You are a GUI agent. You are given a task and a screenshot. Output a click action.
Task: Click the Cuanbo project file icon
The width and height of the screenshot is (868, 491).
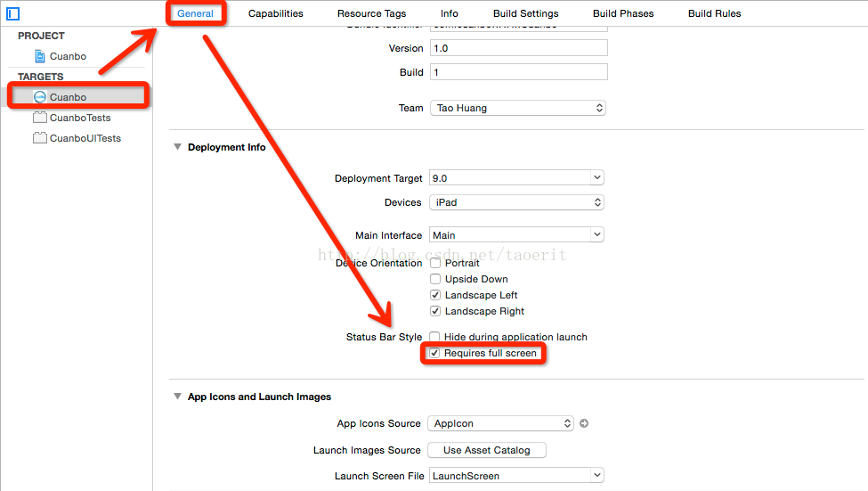pos(40,56)
